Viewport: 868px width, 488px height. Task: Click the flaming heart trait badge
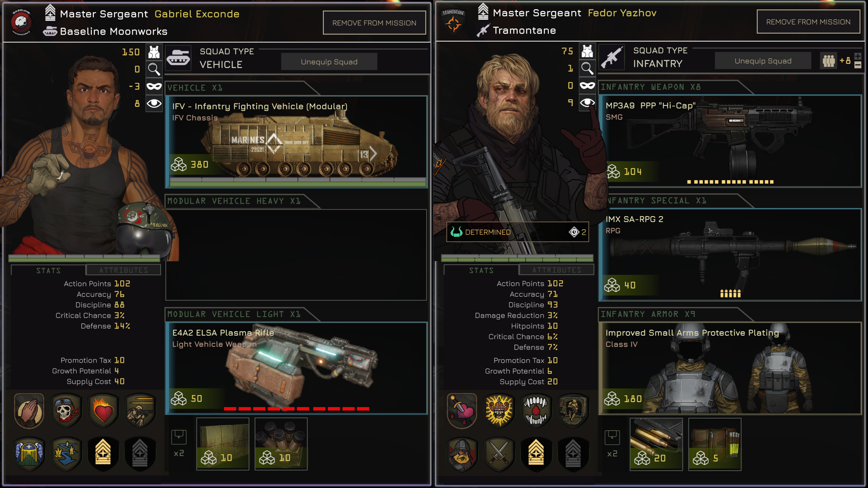click(x=103, y=410)
